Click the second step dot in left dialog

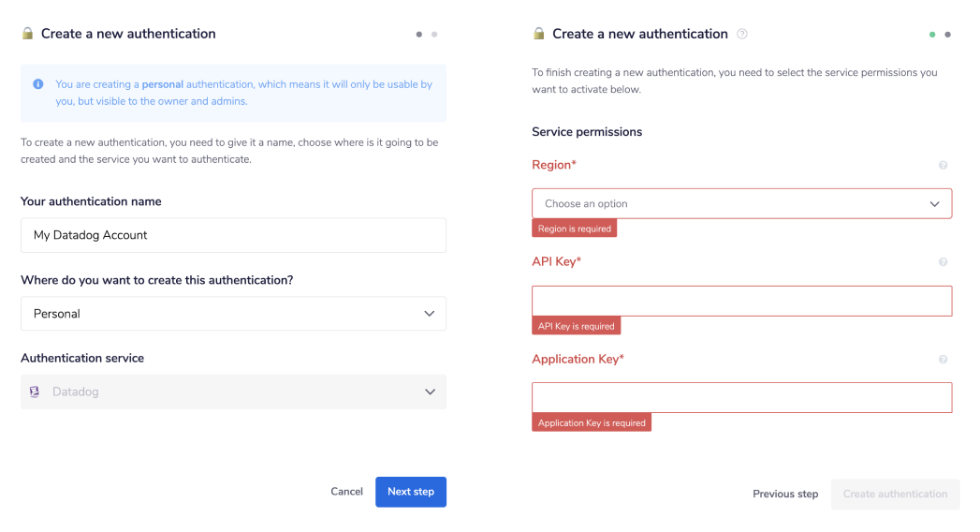coord(434,35)
